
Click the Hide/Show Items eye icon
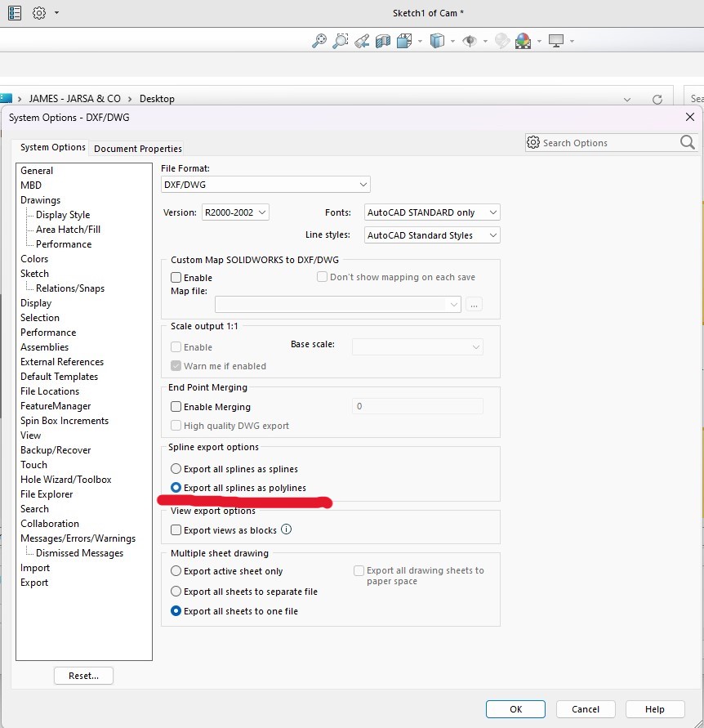[470, 41]
